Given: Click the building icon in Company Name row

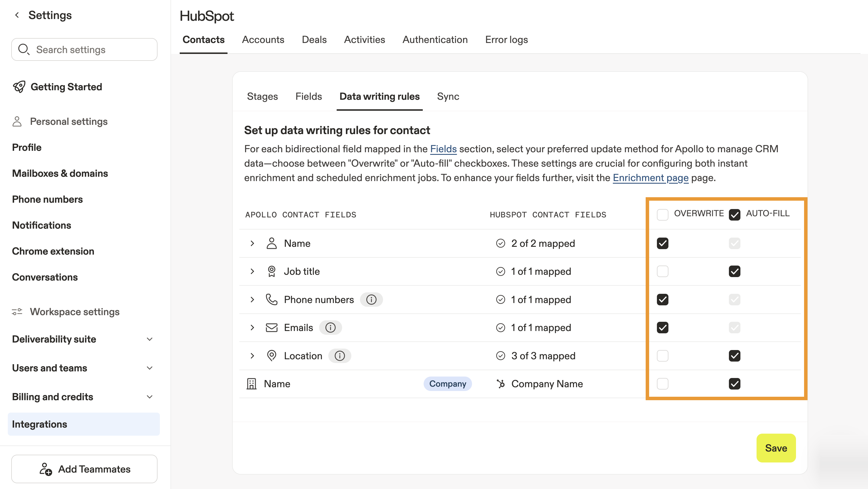Looking at the screenshot, I should (x=251, y=384).
